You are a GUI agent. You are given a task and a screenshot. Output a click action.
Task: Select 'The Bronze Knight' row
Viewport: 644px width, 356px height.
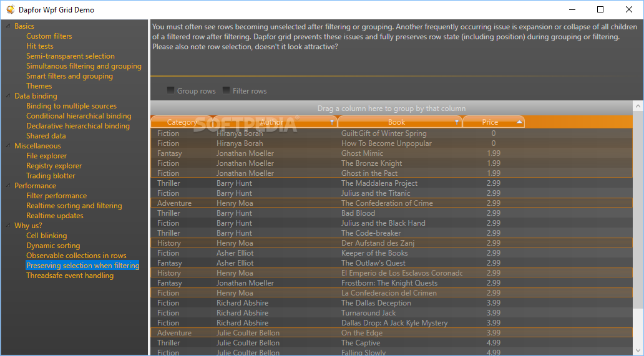click(x=391, y=163)
